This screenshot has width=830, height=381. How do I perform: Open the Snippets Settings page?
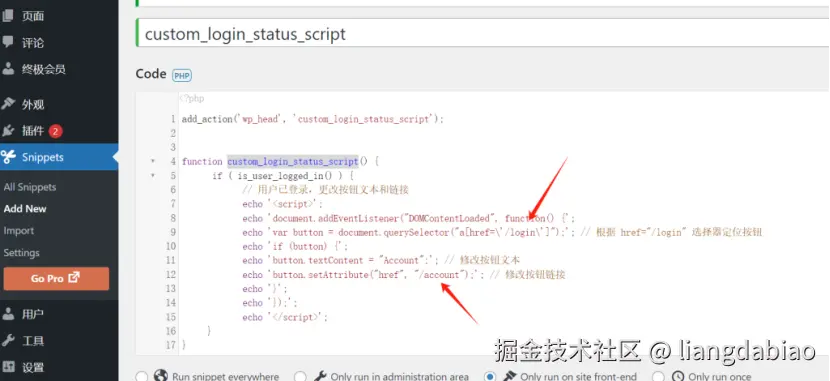(21, 253)
